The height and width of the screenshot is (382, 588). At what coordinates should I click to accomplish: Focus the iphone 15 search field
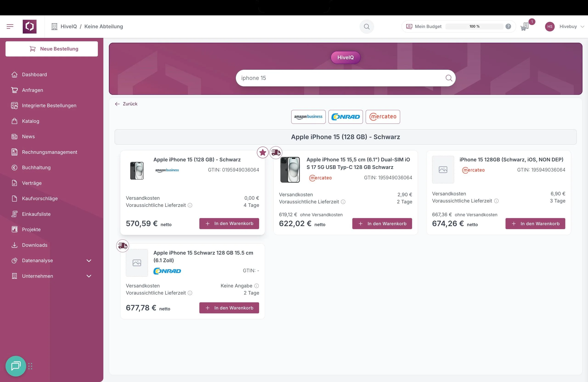(345, 78)
